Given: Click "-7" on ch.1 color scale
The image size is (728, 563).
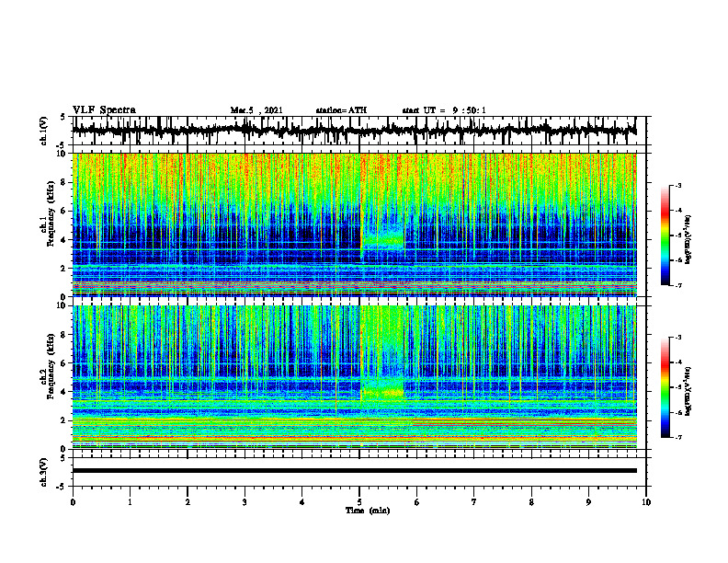Looking at the screenshot, I should [677, 285].
